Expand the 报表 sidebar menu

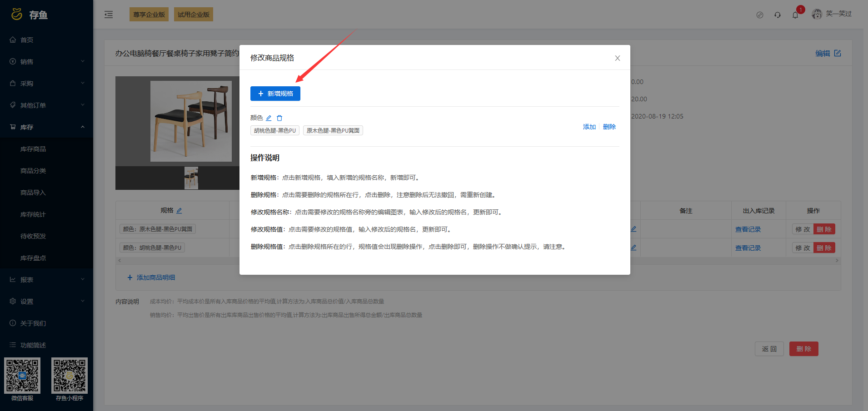tap(46, 280)
